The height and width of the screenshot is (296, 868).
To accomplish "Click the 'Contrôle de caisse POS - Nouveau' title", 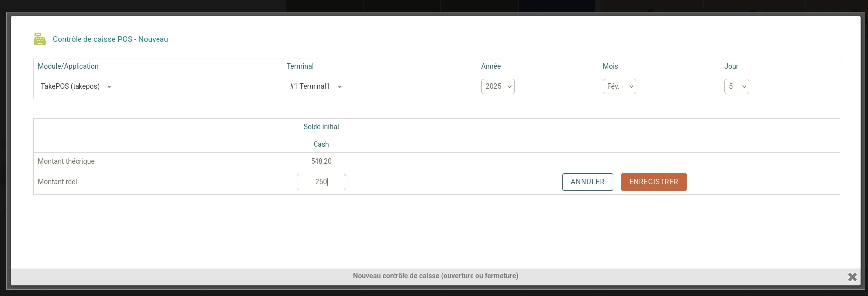I will (110, 39).
